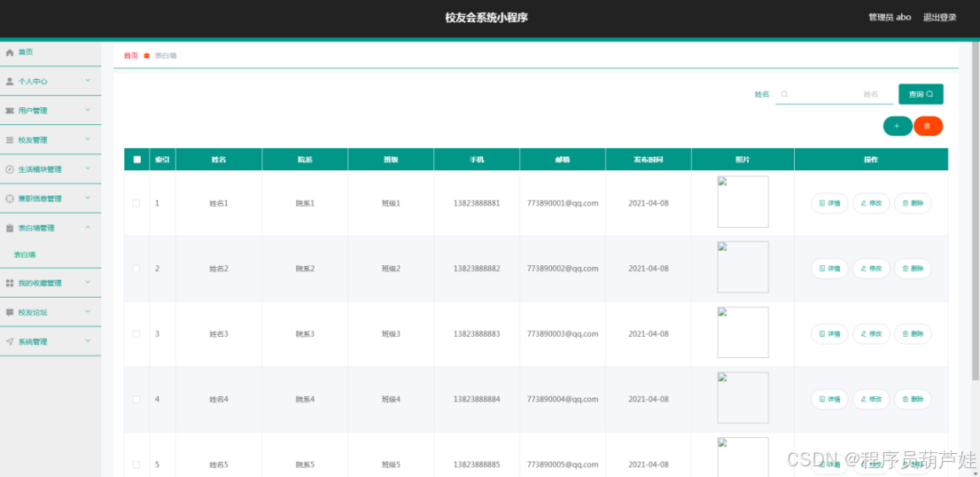Open 详情 for row 姓名4
The width and height of the screenshot is (980, 477).
[x=829, y=400]
